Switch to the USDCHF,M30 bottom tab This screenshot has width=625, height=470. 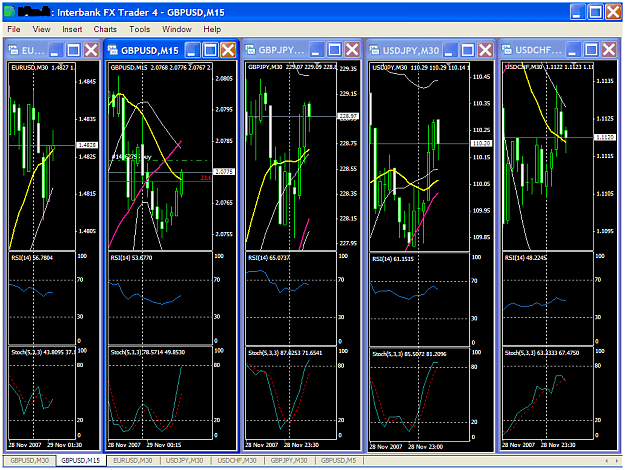(237, 460)
